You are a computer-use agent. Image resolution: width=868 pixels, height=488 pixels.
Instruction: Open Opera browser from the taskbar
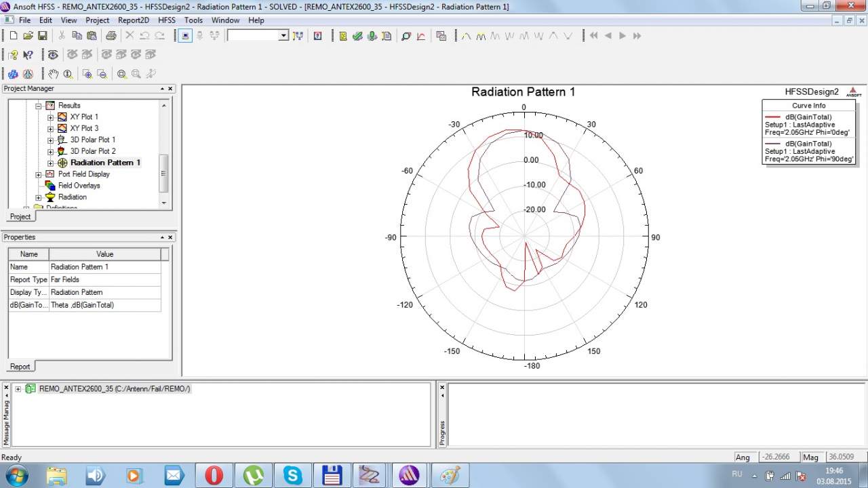[214, 475]
